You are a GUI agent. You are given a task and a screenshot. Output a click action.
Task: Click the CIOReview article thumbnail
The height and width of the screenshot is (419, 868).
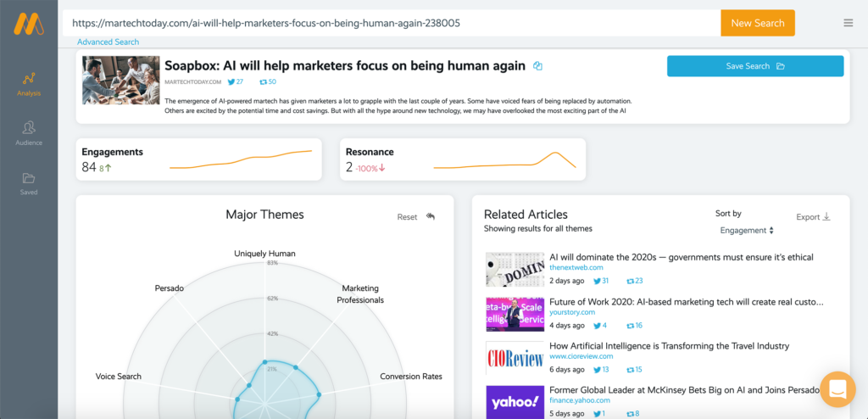click(515, 359)
